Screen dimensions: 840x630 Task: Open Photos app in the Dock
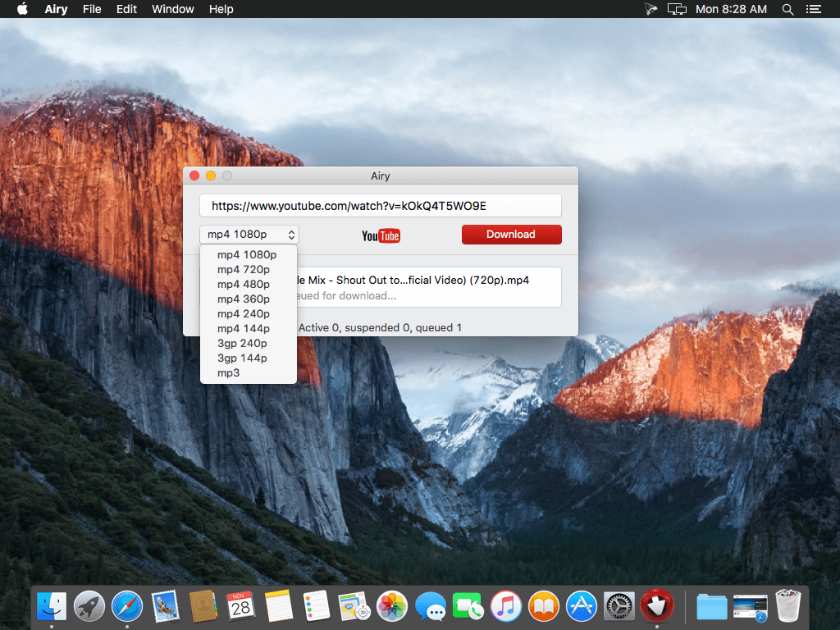(x=392, y=606)
